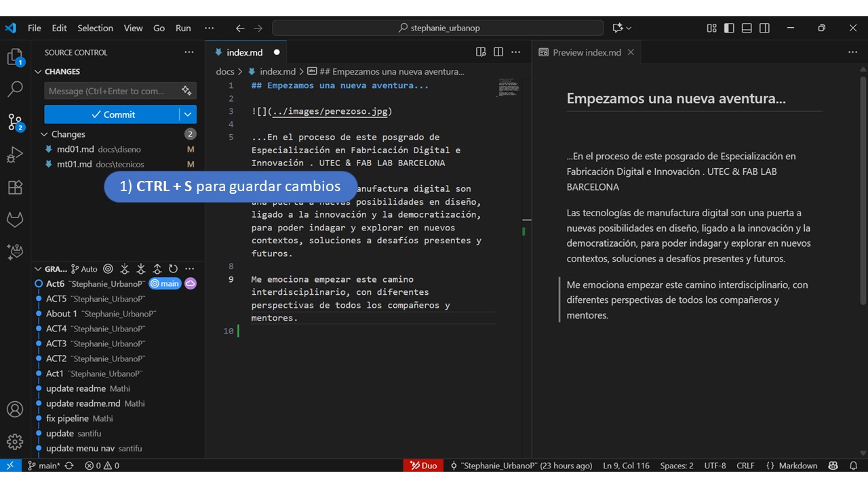Click the Refresh icon in Graph toolbar

click(173, 269)
